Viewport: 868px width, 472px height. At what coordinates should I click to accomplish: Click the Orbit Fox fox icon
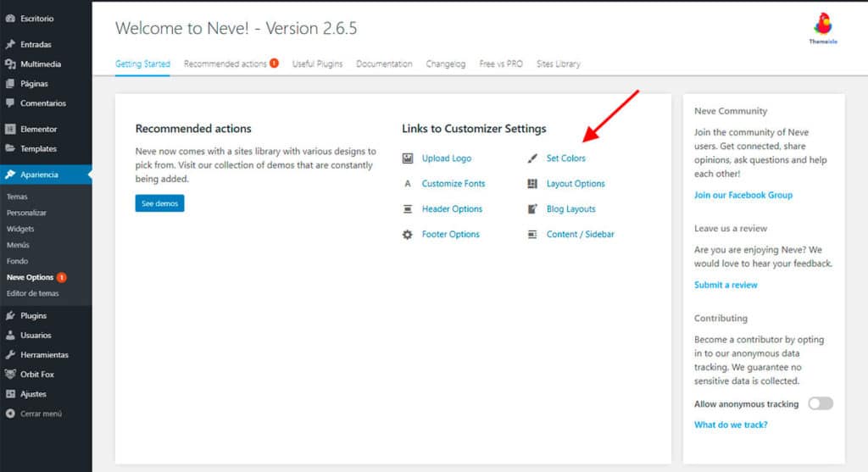(10, 374)
